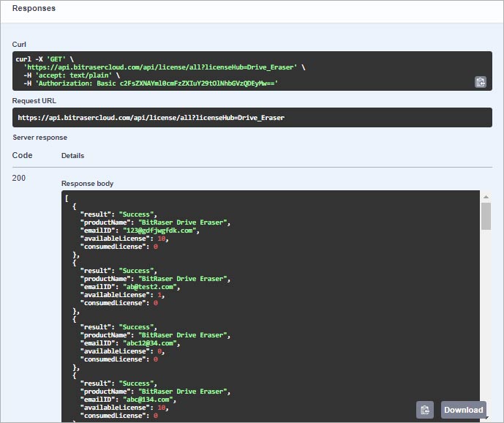Click the 'Curl' label
The height and width of the screenshot is (423, 504).
click(19, 45)
